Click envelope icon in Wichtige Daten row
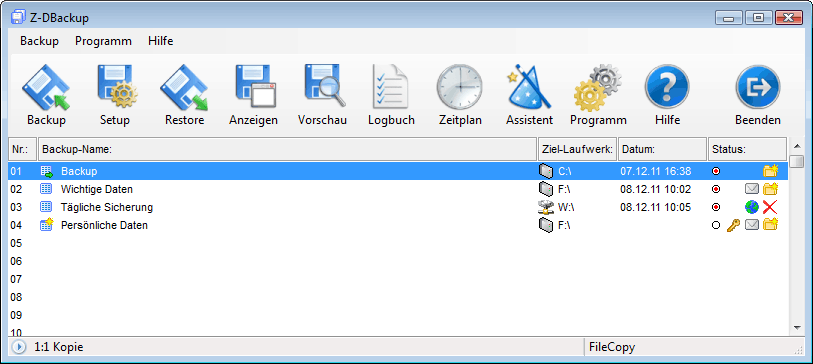This screenshot has height=364, width=813. click(x=752, y=189)
